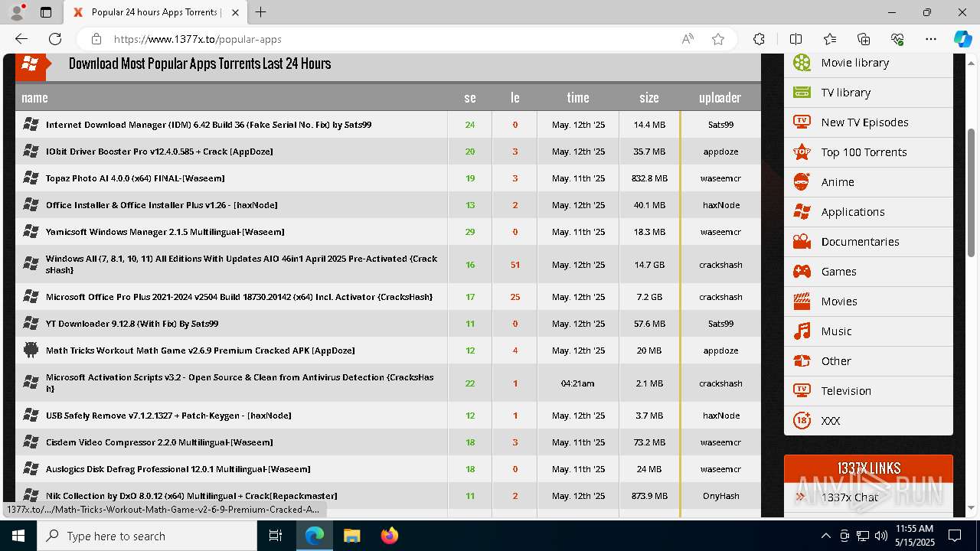The image size is (980, 551).
Task: Click the page vertical scrollbar thumb
Action: pyautogui.click(x=972, y=193)
